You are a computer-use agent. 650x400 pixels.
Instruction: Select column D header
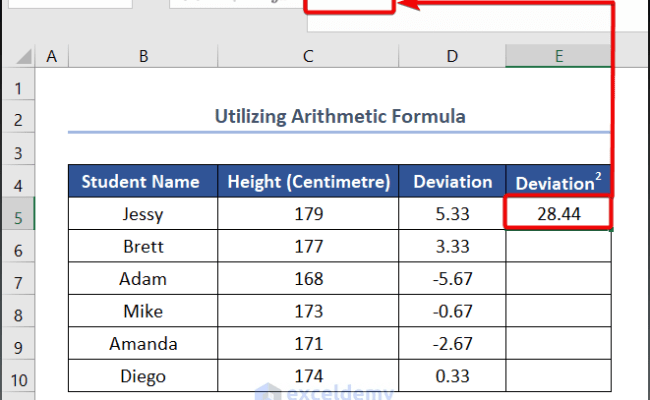(452, 56)
